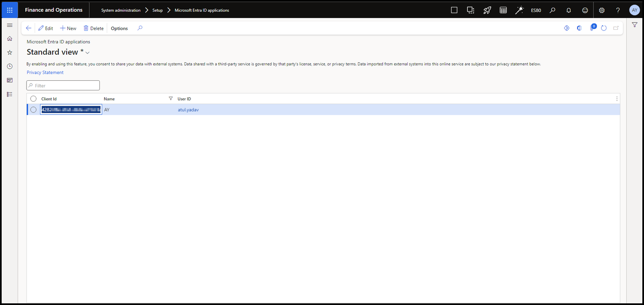Navigate to Setup breadcrumb

coord(157,10)
